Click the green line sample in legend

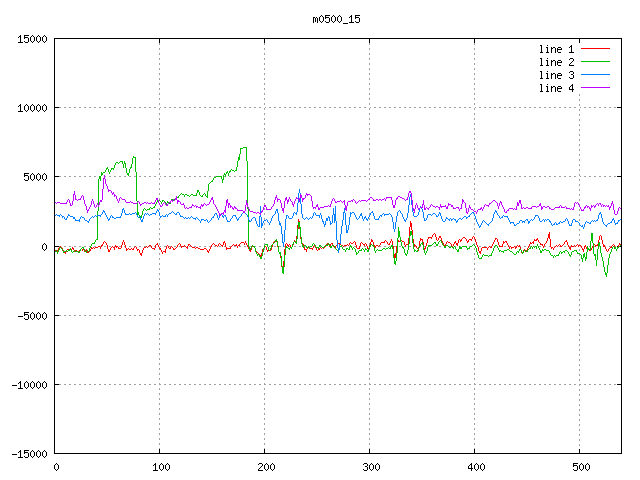[x=596, y=62]
